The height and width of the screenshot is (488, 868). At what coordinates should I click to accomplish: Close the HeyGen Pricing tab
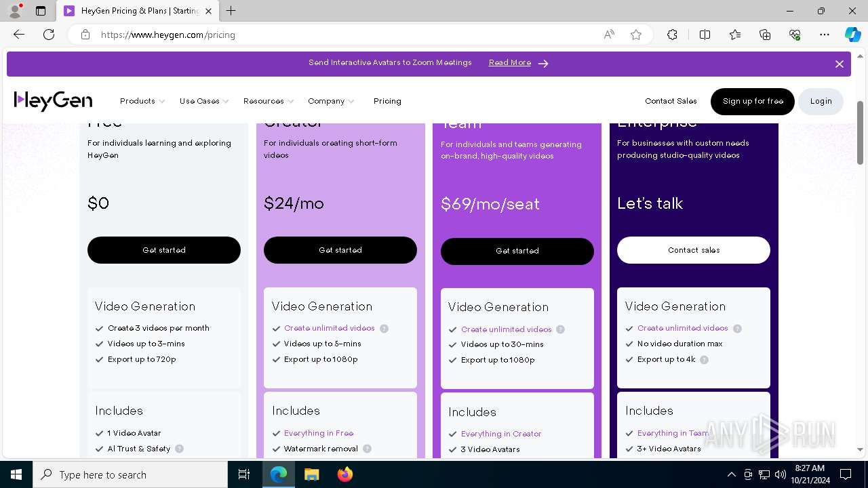coord(208,11)
